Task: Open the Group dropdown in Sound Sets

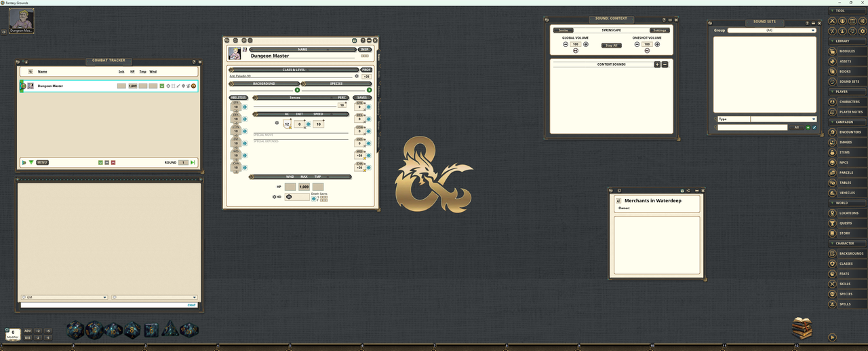Action: pos(772,31)
